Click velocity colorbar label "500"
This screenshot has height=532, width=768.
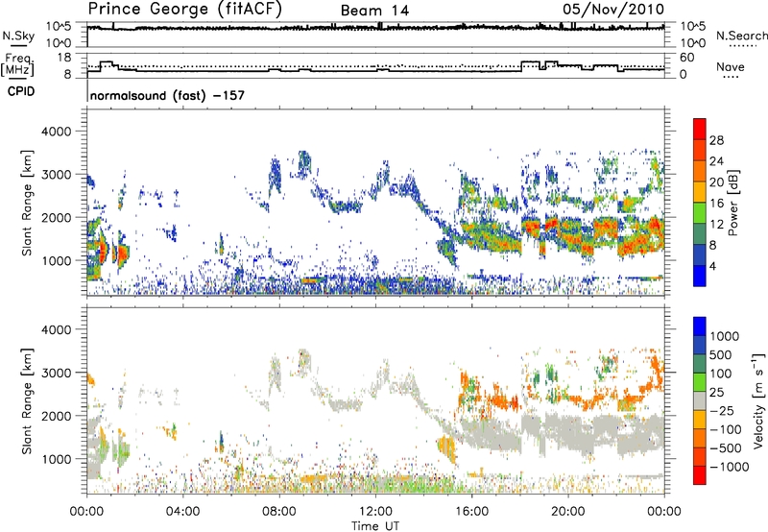point(721,355)
